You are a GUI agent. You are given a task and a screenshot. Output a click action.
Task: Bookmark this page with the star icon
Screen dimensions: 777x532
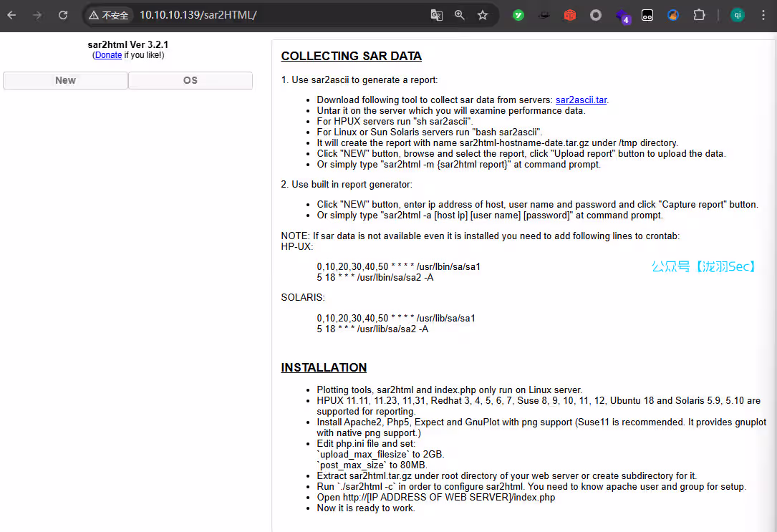click(x=483, y=15)
